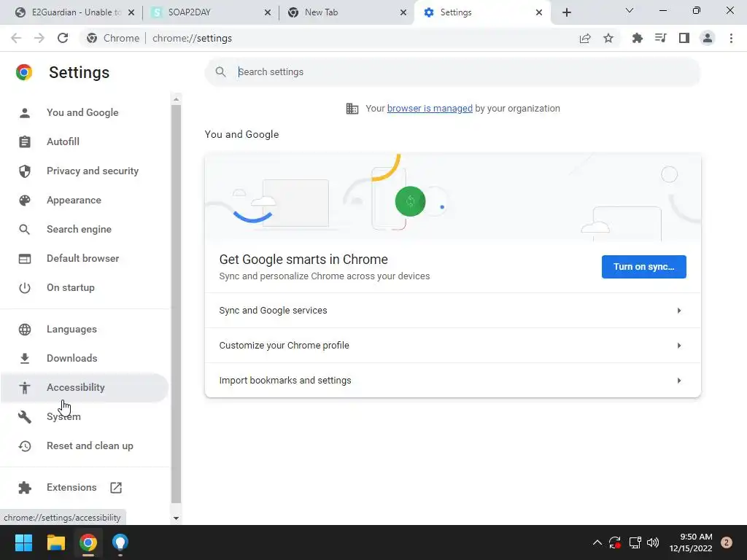Open the notification count badge
The height and width of the screenshot is (560, 747).
pyautogui.click(x=727, y=542)
